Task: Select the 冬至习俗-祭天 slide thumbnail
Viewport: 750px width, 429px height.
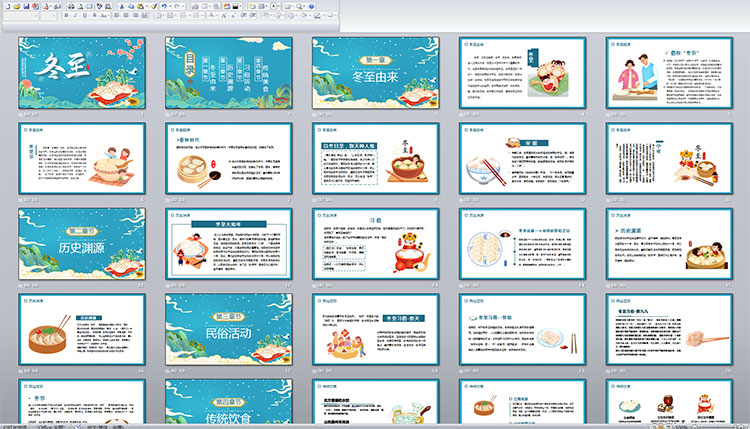Action: pos(375,330)
